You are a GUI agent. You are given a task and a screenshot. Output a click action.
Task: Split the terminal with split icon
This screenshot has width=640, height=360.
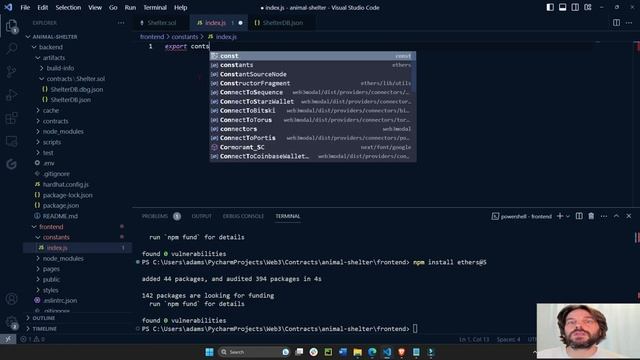coord(579,216)
